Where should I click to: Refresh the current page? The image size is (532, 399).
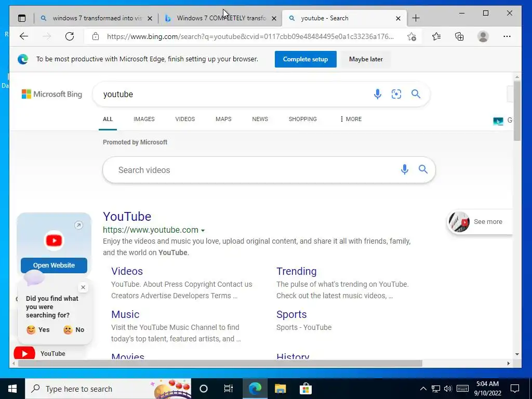(70, 36)
